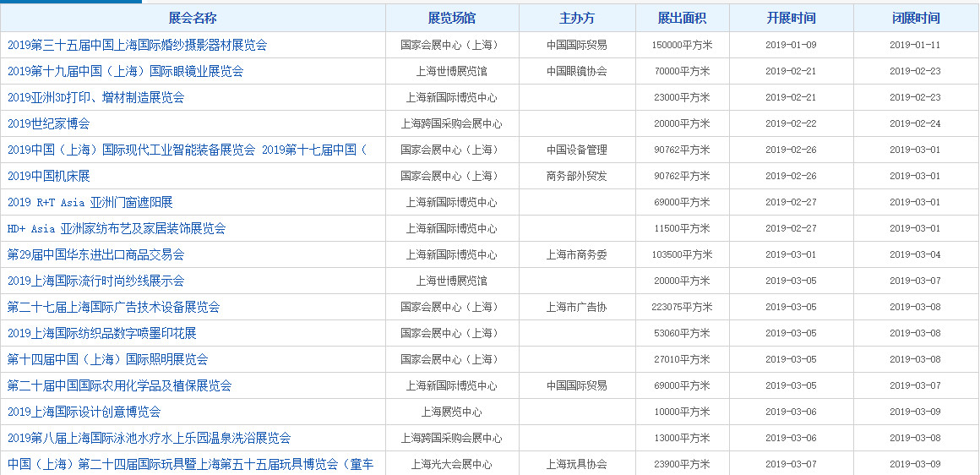Open 2019第三十五届中国上海国际婚纱摄影器材展览会 link
980x475 pixels.
137,46
